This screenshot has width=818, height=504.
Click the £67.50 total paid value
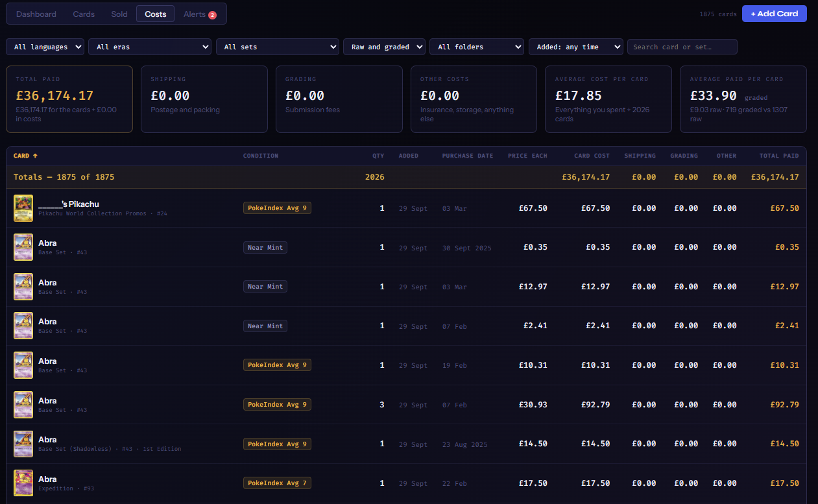pyautogui.click(x=785, y=208)
